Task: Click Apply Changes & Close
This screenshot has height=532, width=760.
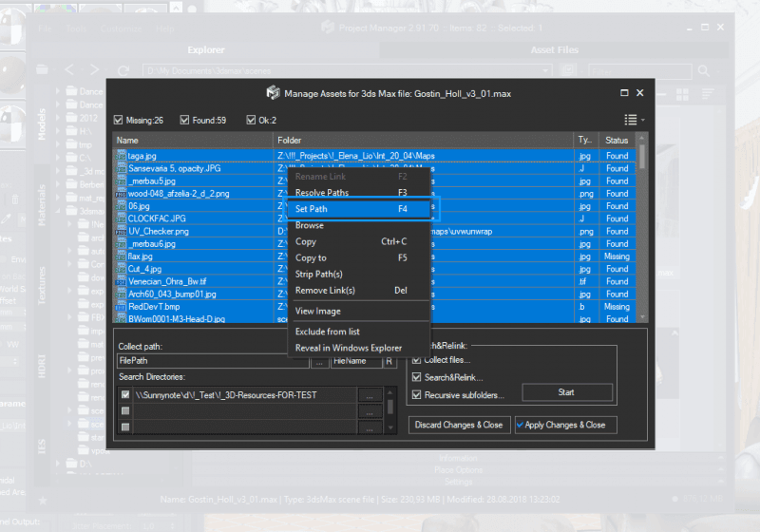Action: [x=565, y=425]
